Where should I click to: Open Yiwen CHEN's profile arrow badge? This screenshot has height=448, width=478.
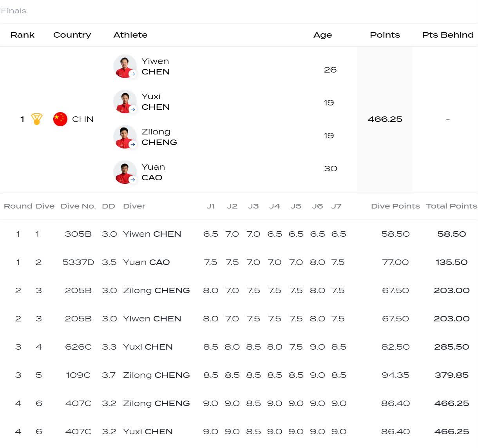click(x=133, y=74)
